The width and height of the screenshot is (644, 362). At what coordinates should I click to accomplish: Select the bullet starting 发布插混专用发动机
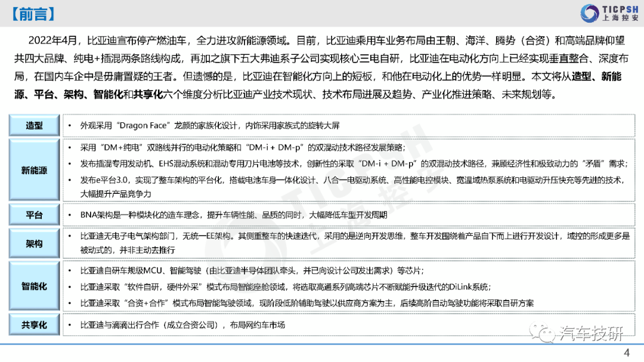click(x=354, y=163)
